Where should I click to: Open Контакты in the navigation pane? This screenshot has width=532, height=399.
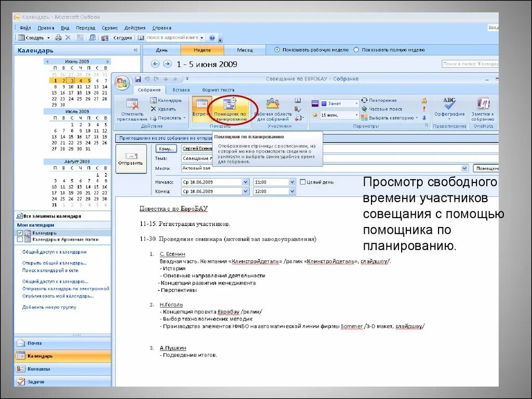63,369
